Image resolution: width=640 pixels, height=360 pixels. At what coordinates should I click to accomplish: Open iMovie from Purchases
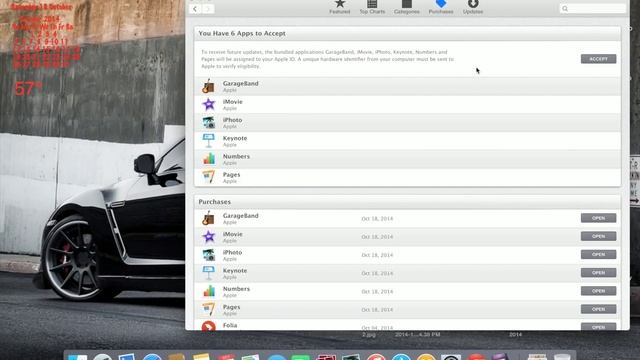coord(598,236)
